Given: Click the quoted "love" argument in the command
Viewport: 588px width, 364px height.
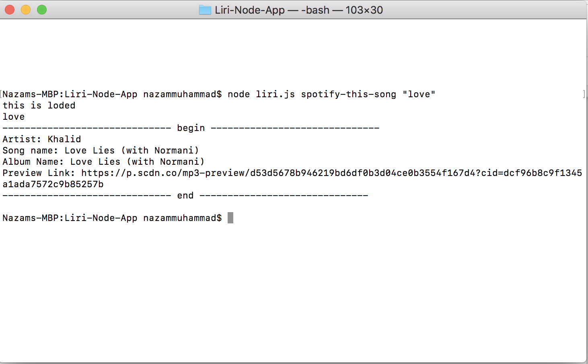Looking at the screenshot, I should 419,94.
